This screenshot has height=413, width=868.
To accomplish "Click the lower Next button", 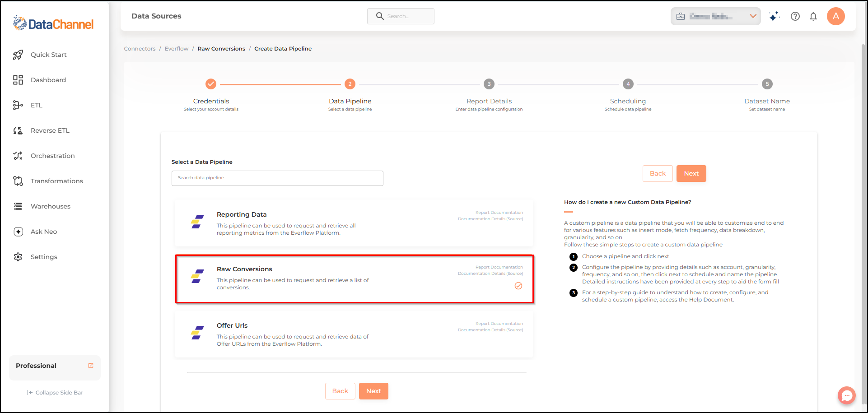I will point(373,391).
